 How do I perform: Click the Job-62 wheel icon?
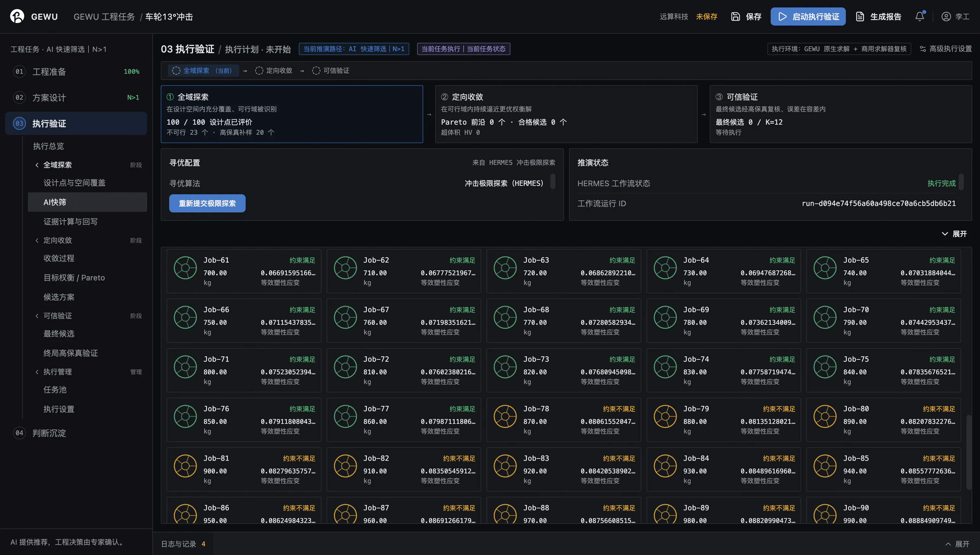345,267
